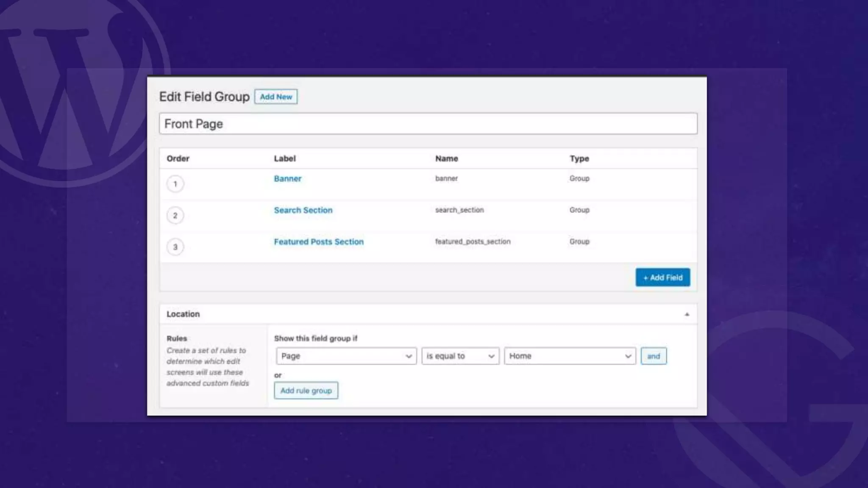Click the banner field name text

[446, 178]
